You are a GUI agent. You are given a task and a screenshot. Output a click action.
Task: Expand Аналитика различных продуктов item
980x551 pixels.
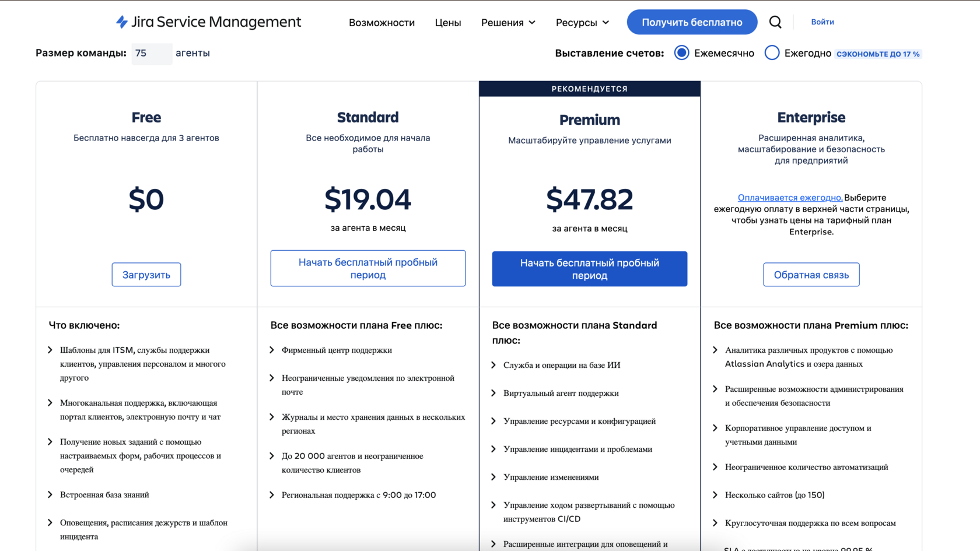pos(803,357)
